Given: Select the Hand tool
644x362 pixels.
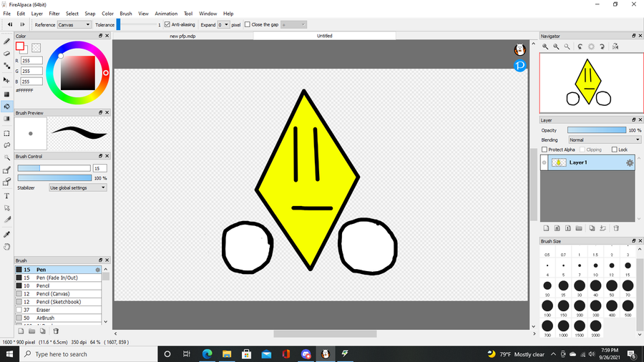Looking at the screenshot, I should tap(7, 247).
